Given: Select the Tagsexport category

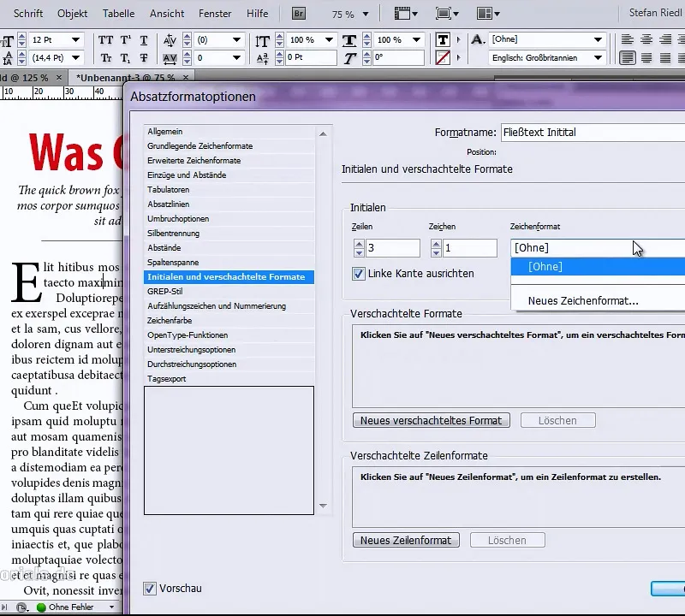Looking at the screenshot, I should (229, 378).
